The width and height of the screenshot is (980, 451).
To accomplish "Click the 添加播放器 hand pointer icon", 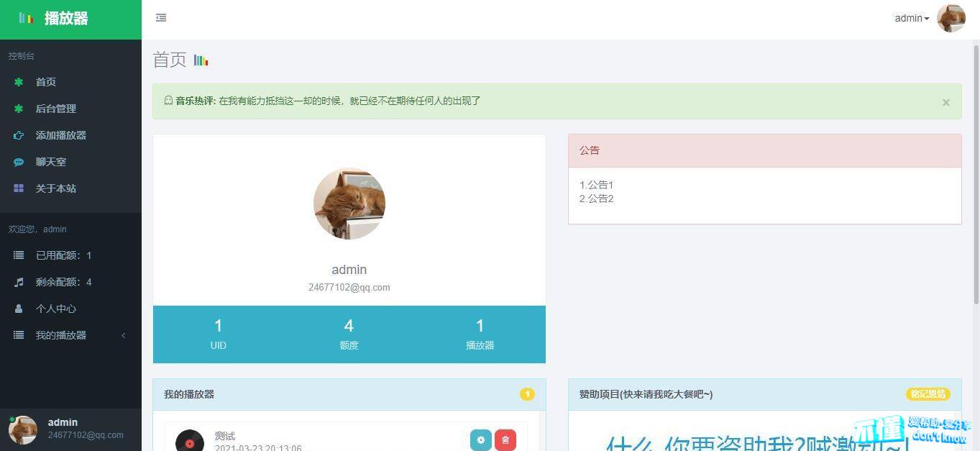I will [x=19, y=135].
